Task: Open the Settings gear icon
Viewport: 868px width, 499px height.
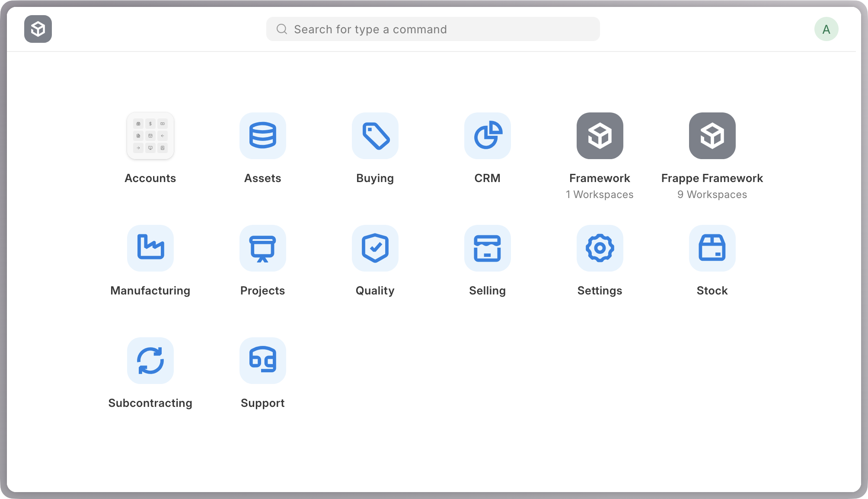Action: point(600,248)
